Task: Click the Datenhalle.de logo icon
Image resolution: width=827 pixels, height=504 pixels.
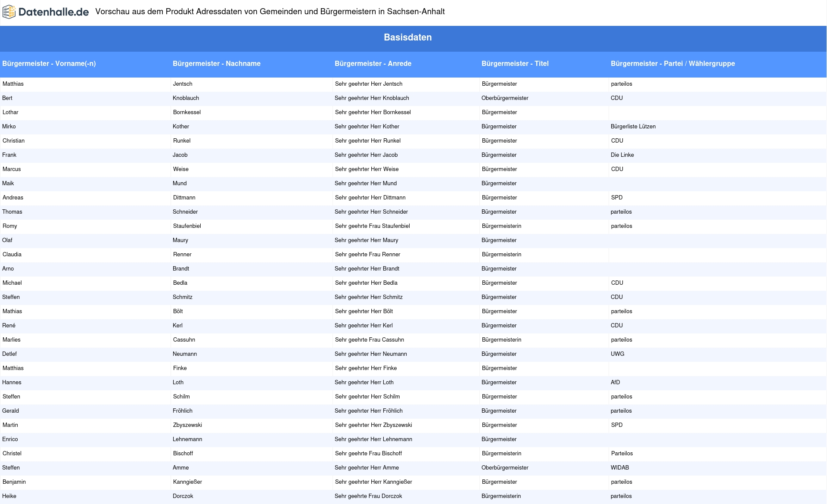Action: [x=9, y=12]
